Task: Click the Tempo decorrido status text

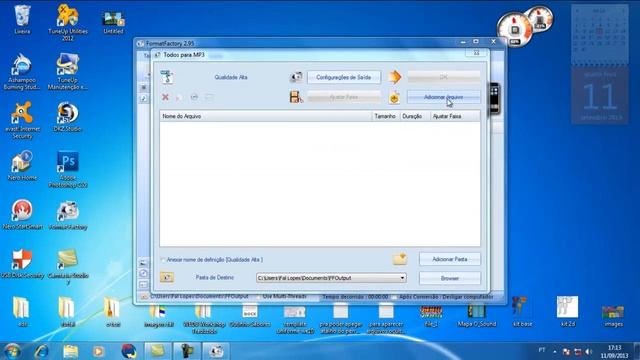Action: click(x=355, y=297)
